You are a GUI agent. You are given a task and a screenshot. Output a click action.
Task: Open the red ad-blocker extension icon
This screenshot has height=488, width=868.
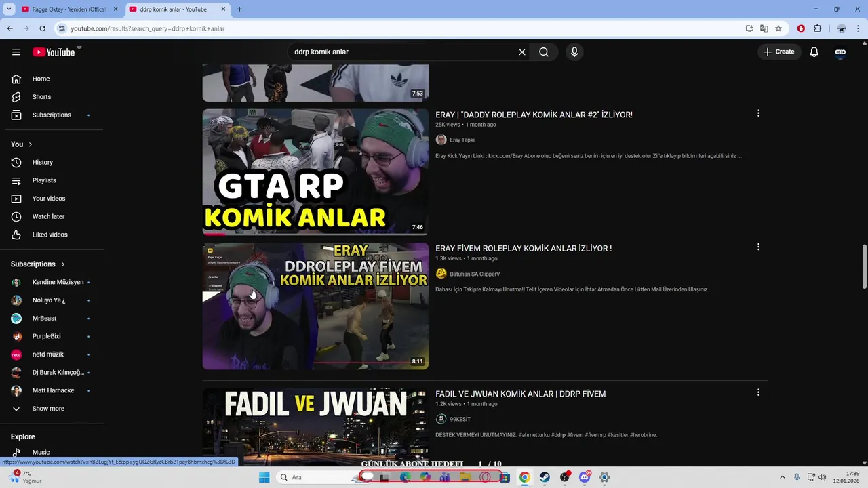coord(801,28)
